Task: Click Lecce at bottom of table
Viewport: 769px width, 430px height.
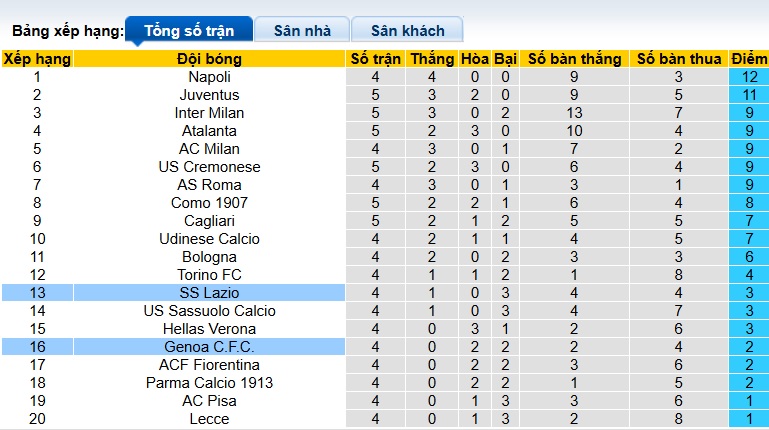Action: (209, 419)
